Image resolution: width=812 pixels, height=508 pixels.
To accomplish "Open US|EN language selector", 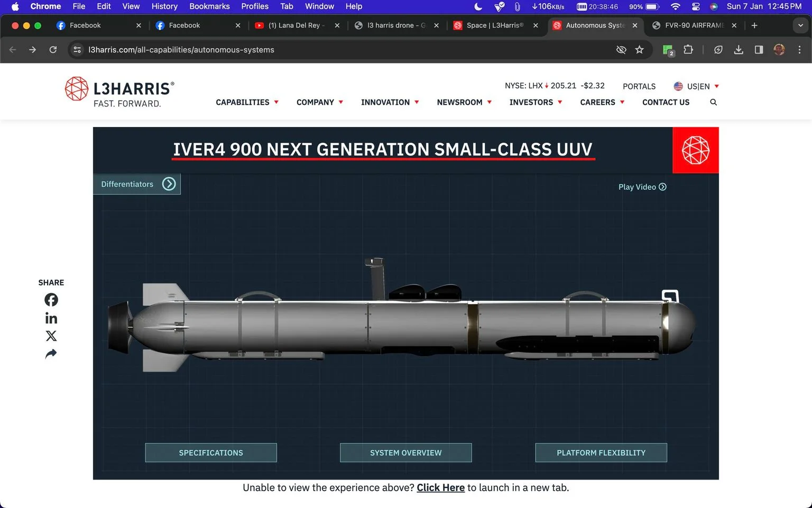I will point(696,86).
